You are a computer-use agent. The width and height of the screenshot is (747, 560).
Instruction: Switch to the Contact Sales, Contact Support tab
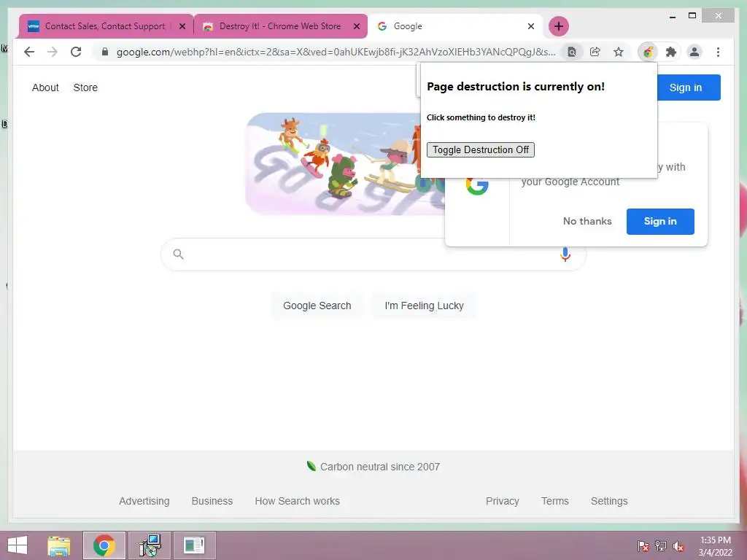coord(105,26)
